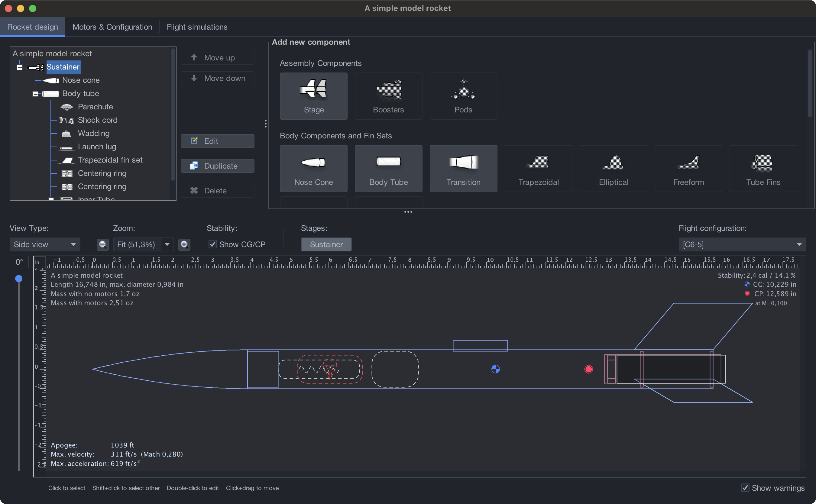Open the View Type dropdown
Viewport: 816px width, 504px height.
[45, 244]
